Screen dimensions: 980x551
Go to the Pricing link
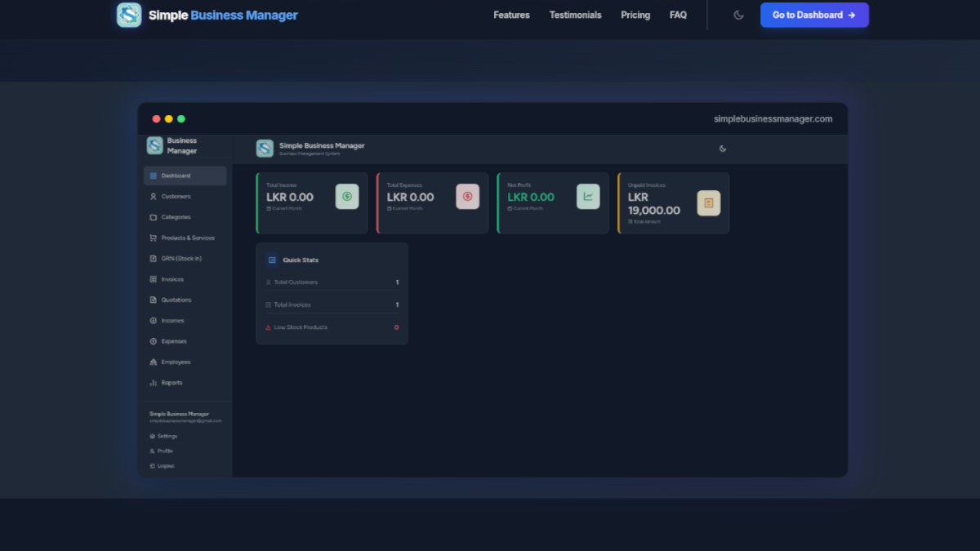[635, 15]
